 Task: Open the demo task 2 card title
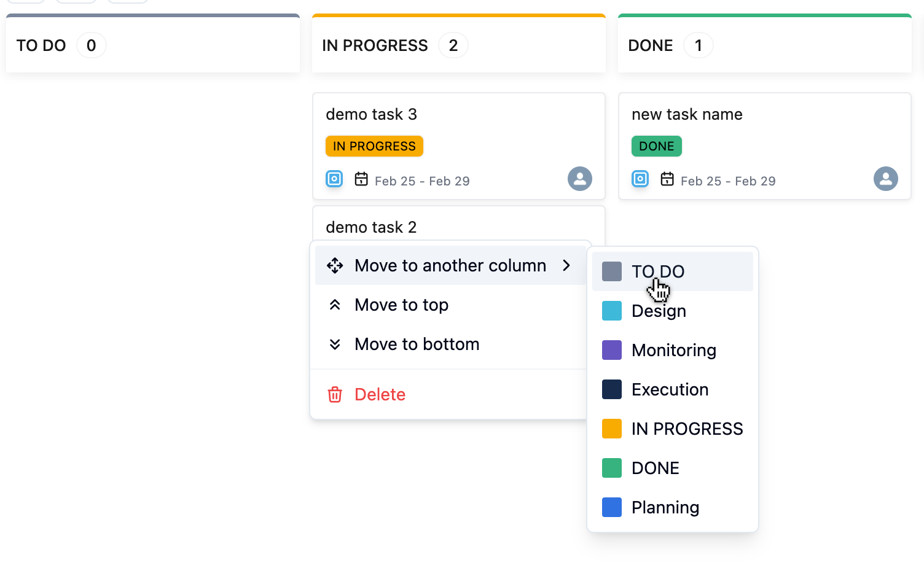(x=371, y=227)
